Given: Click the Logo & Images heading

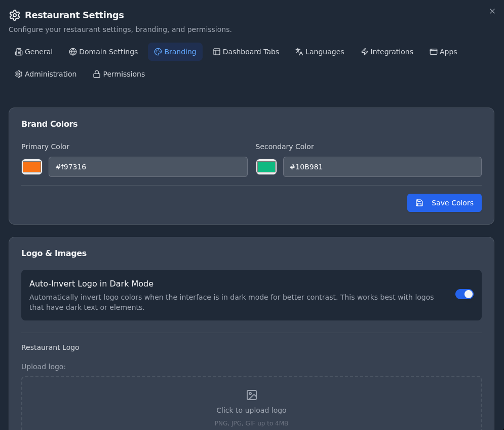Looking at the screenshot, I should click(x=54, y=254).
